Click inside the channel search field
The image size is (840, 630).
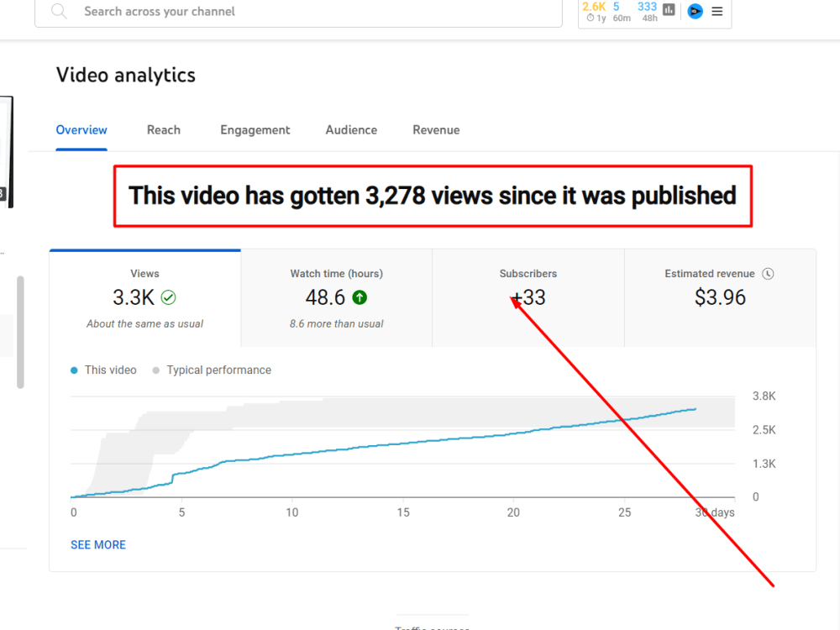pos(294,12)
